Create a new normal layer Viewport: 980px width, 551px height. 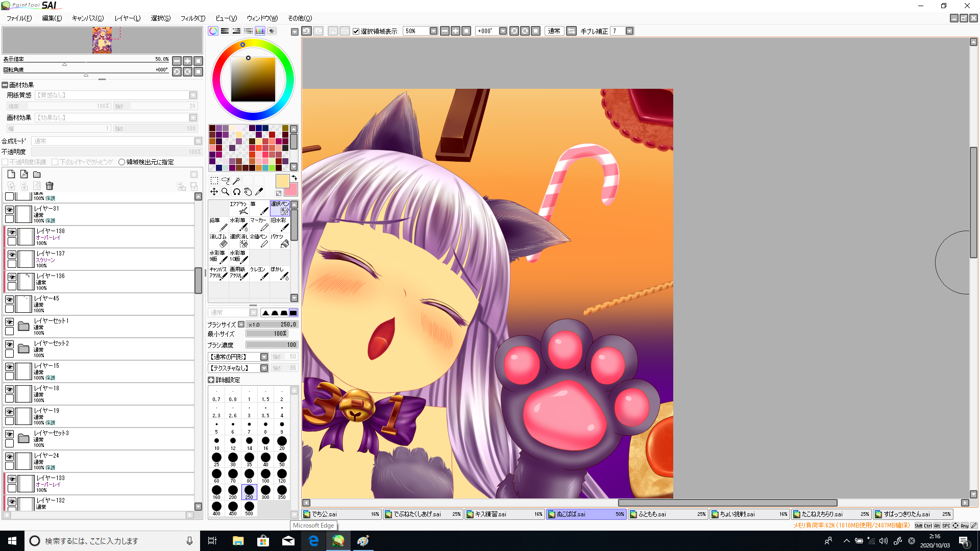11,174
